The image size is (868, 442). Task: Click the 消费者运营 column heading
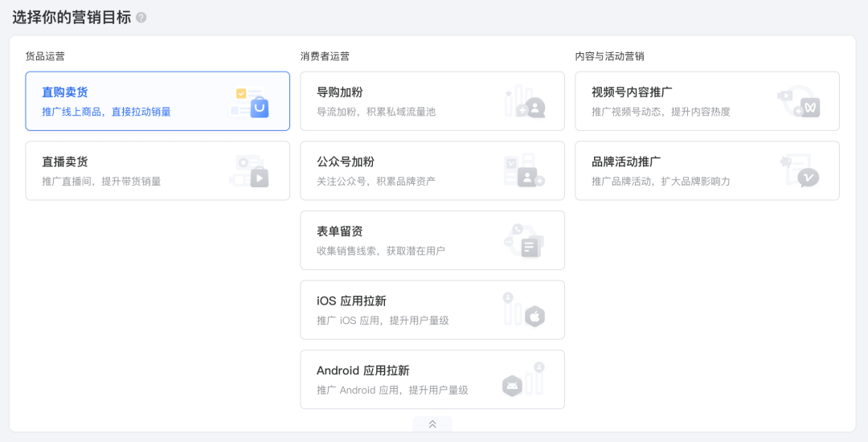(325, 56)
